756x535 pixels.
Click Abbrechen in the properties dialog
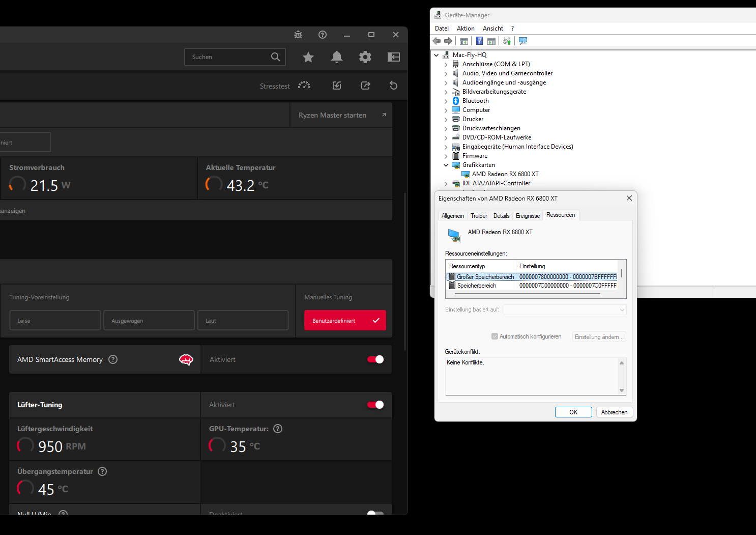[x=614, y=412]
